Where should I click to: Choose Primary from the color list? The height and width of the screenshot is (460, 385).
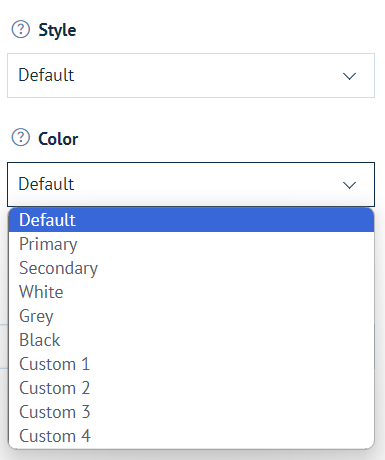[191, 244]
